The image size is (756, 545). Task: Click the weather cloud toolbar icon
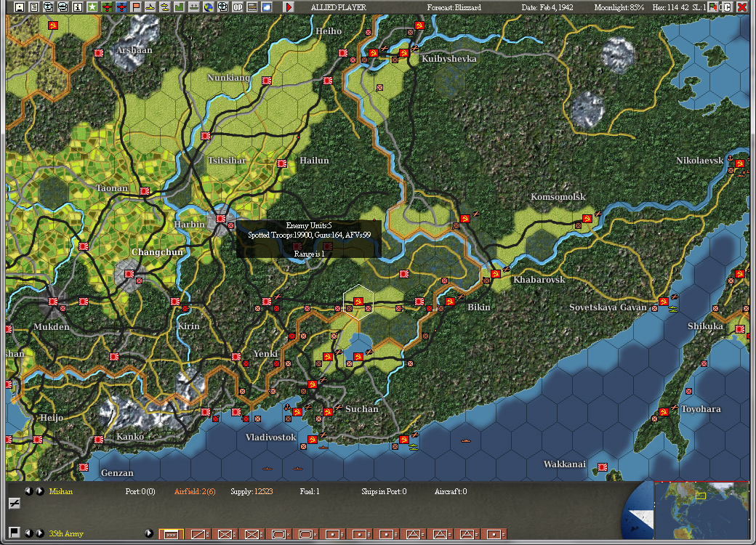pyautogui.click(x=266, y=7)
